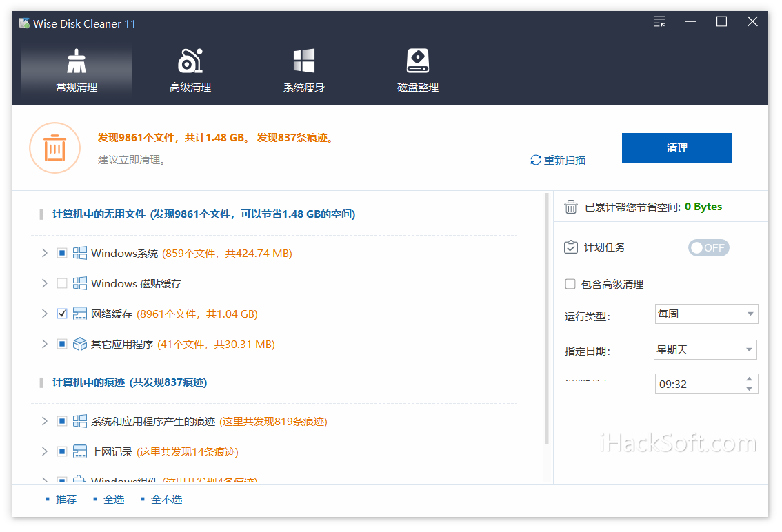Screen dimensions: 782x532
Task: Click the 网络缓存 browser icon
Action: pos(80,314)
